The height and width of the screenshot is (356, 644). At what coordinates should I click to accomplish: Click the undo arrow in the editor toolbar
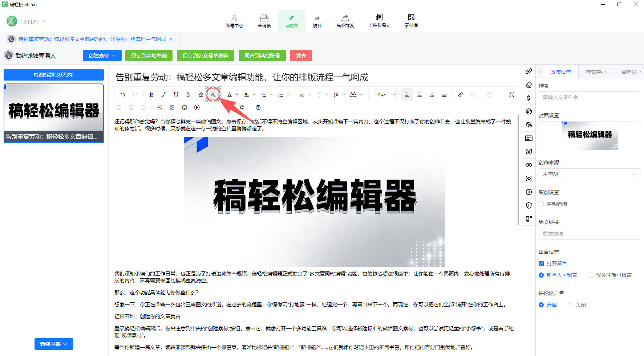pyautogui.click(x=122, y=94)
